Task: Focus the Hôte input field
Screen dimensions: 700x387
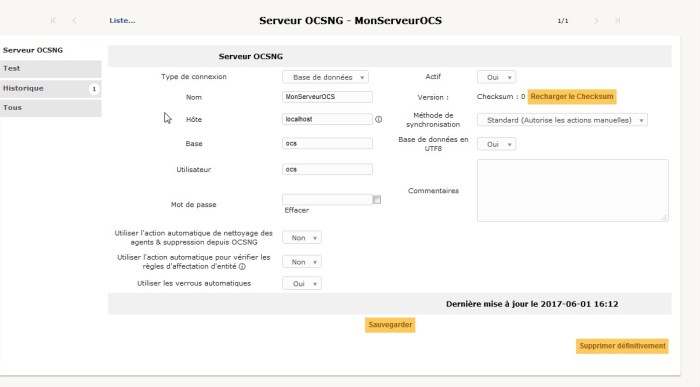Action: point(327,119)
